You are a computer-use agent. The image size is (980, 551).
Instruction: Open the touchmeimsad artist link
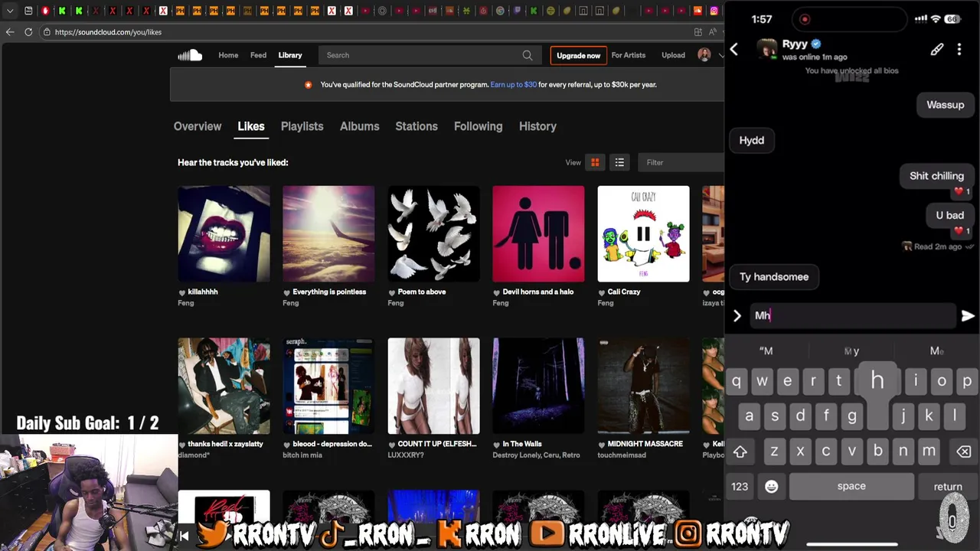click(622, 455)
